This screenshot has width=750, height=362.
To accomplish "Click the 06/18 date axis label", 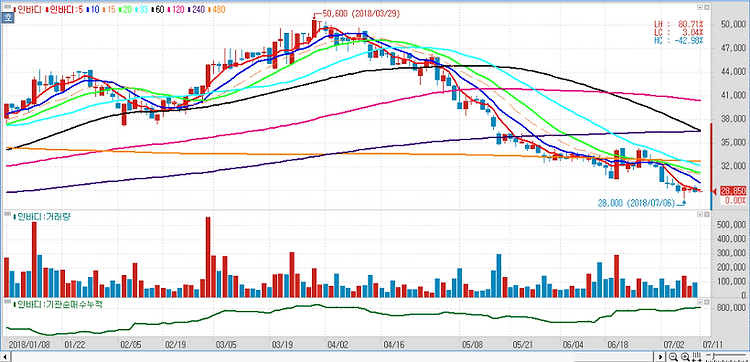I will pyautogui.click(x=618, y=344).
